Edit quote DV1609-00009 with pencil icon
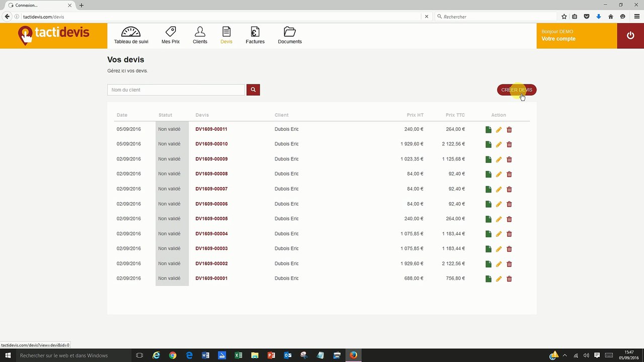 [x=499, y=159]
